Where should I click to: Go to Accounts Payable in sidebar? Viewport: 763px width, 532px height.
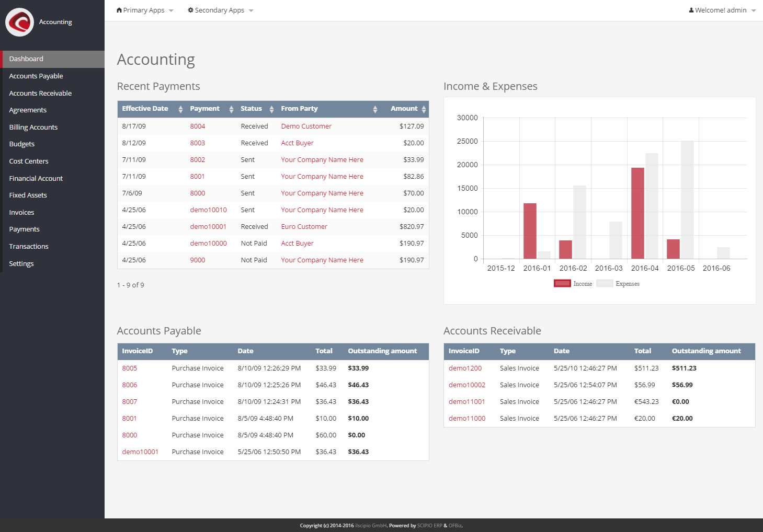(x=36, y=76)
